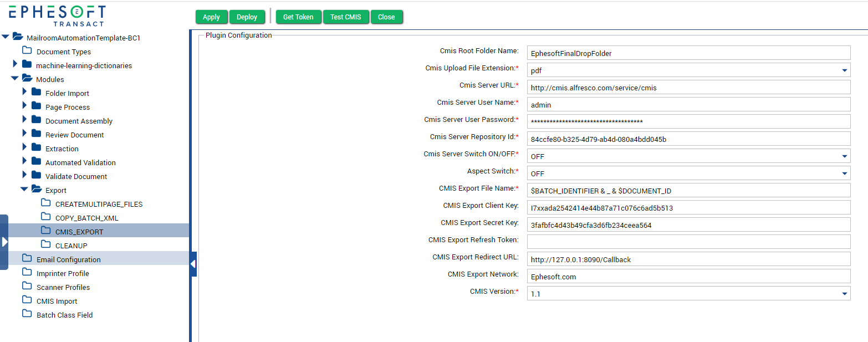868x342 pixels.
Task: Click the Validate Document folder icon
Action: (x=36, y=175)
